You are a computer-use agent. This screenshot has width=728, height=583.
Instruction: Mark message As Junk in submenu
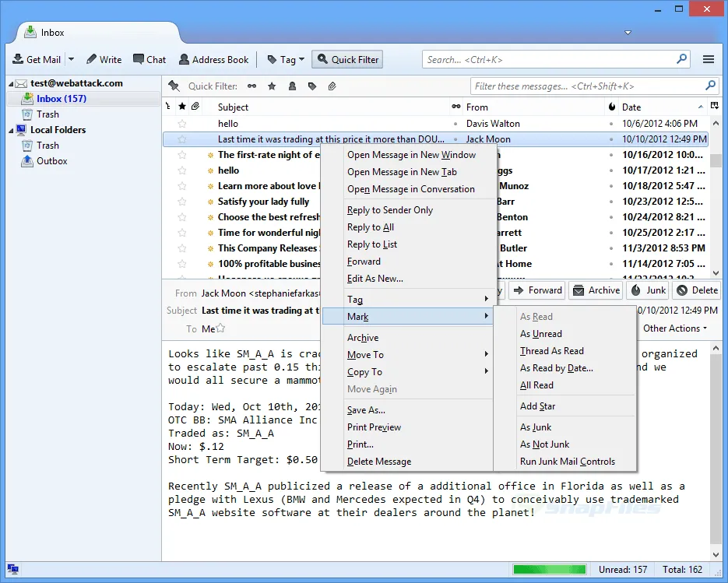pos(536,427)
